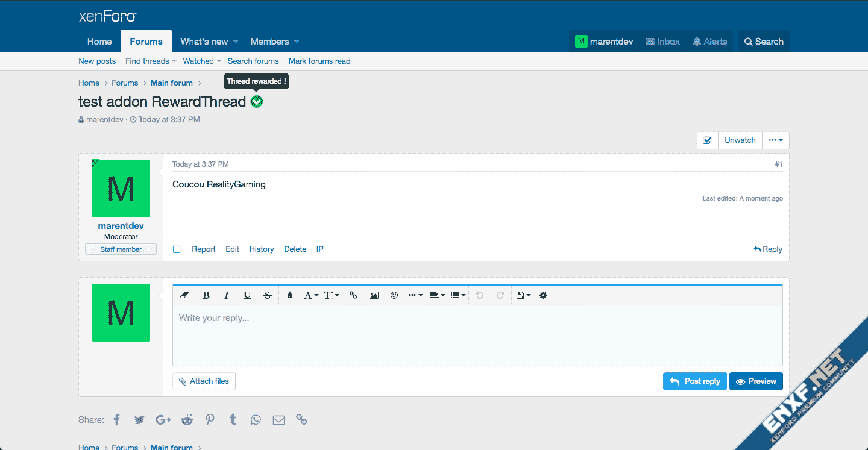Open the Insert image tool

pyautogui.click(x=374, y=295)
